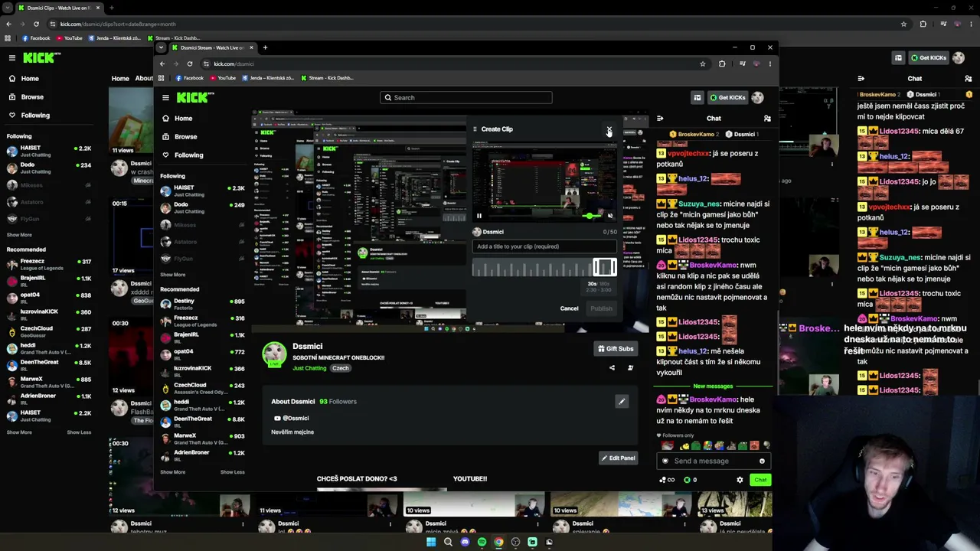Open the Home tab on back window channel page

click(x=120, y=78)
